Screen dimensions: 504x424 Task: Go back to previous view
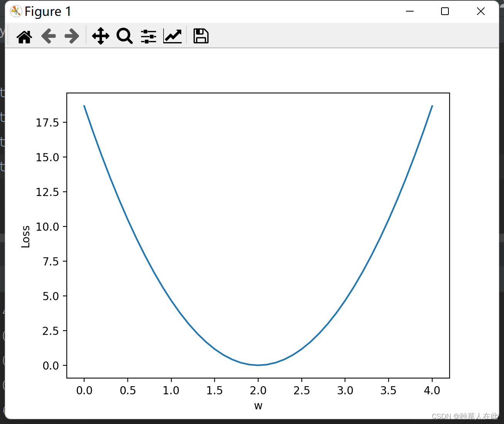(x=49, y=36)
